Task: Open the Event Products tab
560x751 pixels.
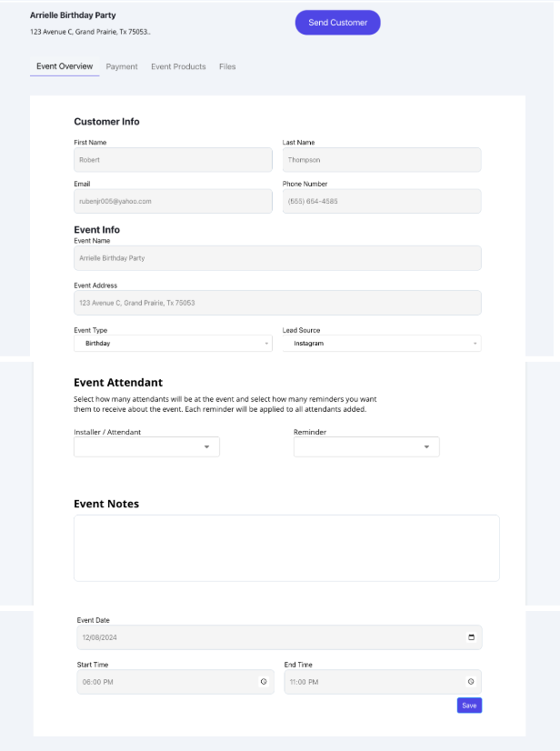Action: [x=178, y=66]
